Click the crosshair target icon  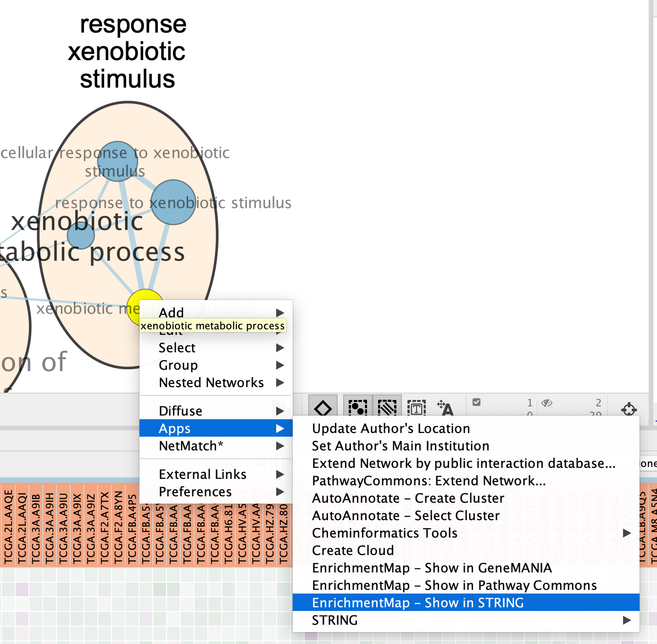(629, 409)
